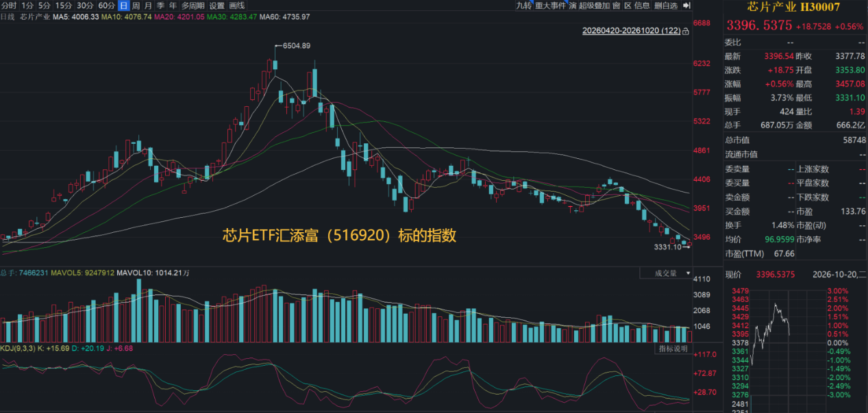
Task: Open the 多周期 multi-period view
Action: pyautogui.click(x=193, y=5)
